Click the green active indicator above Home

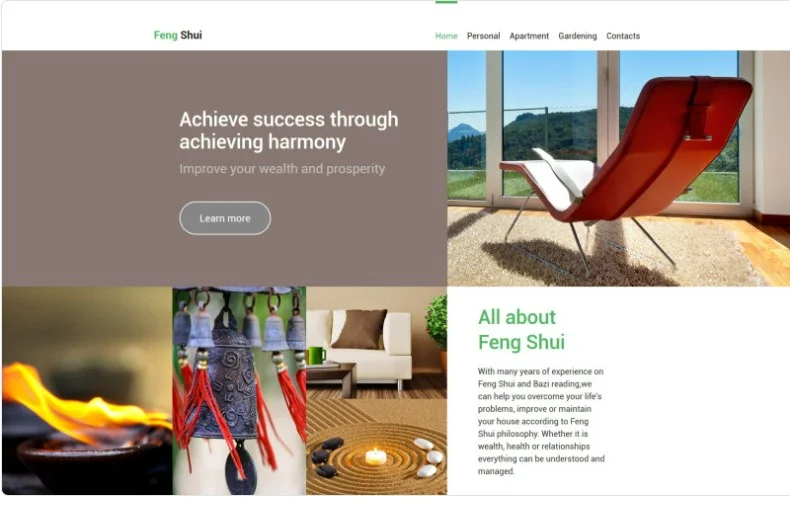[x=446, y=2]
